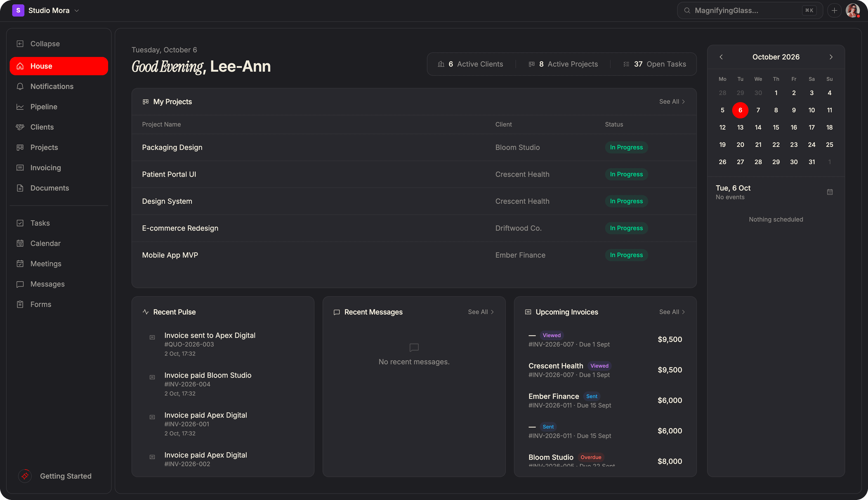Click the Active Clients building icon
Screen dimensions: 868x500
coord(441,64)
